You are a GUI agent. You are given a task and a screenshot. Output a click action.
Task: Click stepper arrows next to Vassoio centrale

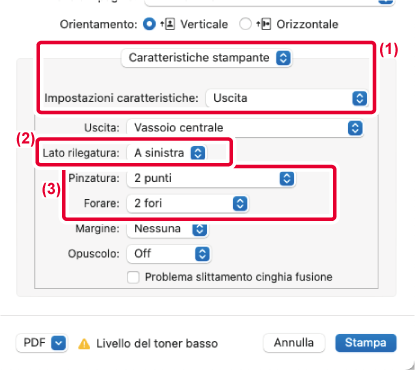tap(355, 128)
